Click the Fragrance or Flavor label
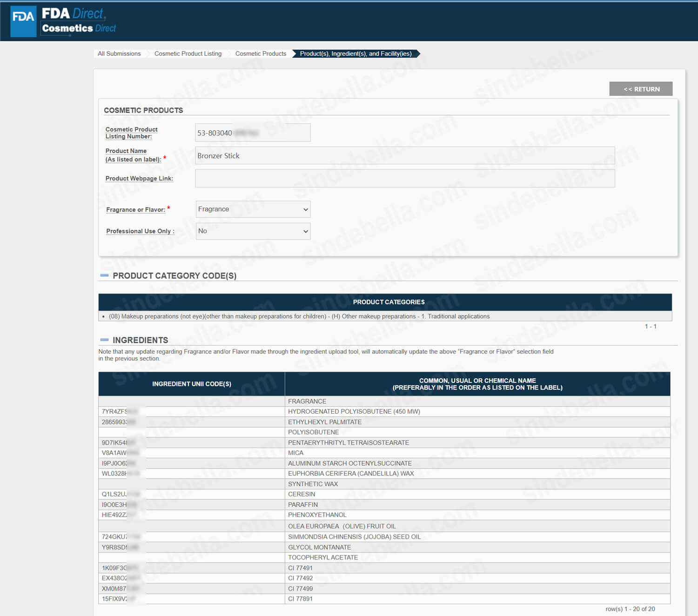The height and width of the screenshot is (616, 698). coord(135,210)
